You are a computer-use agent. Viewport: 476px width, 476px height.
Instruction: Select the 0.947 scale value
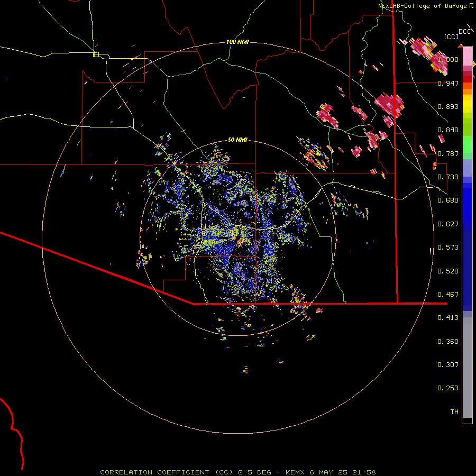448,83
